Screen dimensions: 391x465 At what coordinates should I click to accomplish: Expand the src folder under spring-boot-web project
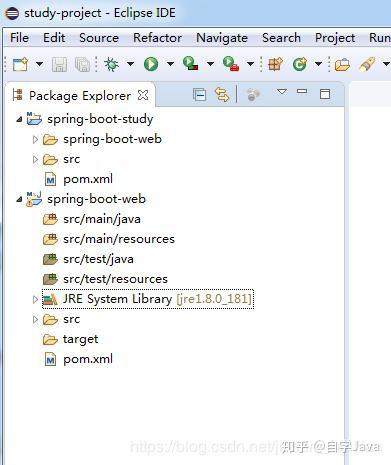[x=35, y=319]
